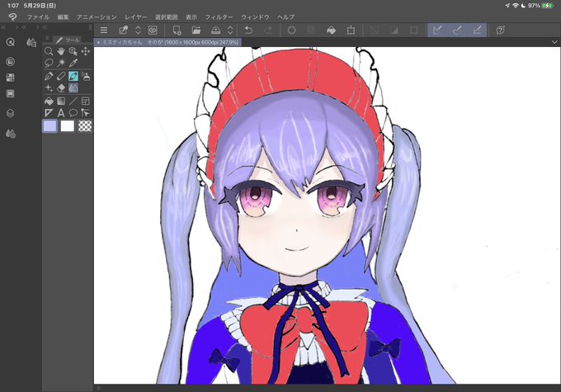Click the Scale/Rotate transform icon
Viewport: 561px width, 392px height.
[351, 31]
